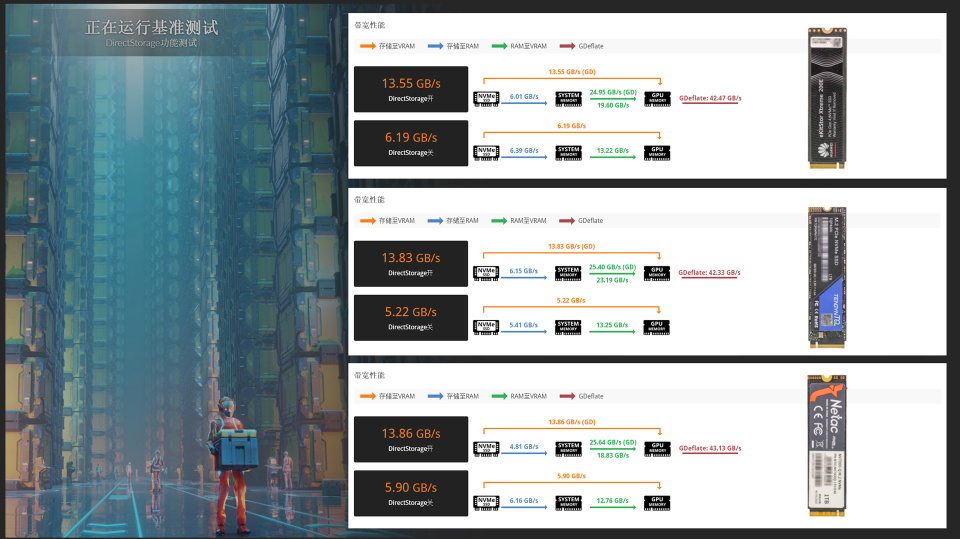Click System Memory icon after 6.39 GB/s

point(568,153)
